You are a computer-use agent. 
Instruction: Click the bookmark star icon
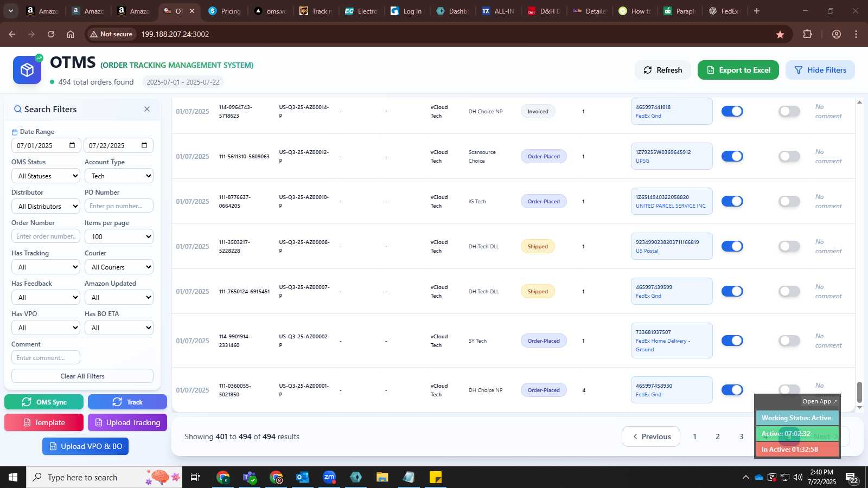point(780,34)
